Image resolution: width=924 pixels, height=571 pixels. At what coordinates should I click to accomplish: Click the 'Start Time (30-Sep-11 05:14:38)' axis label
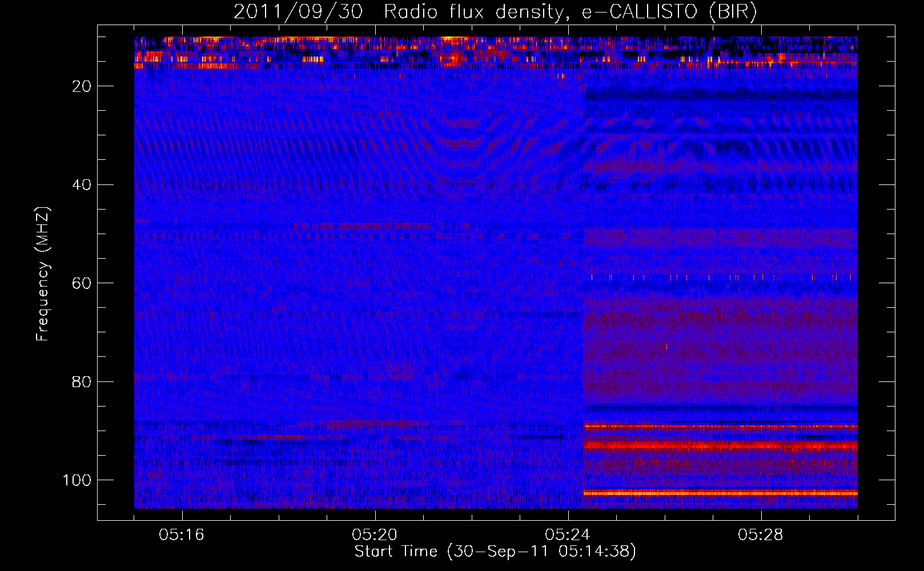pos(495,552)
